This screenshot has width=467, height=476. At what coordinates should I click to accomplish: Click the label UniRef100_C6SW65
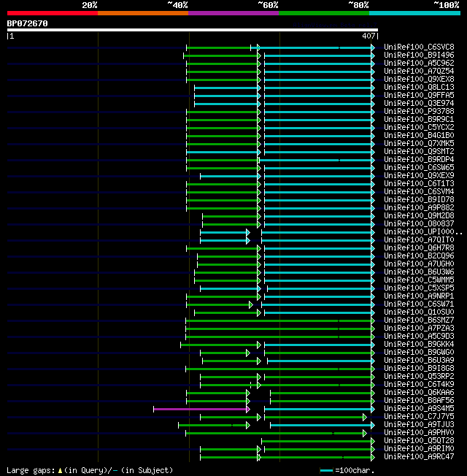pos(419,168)
